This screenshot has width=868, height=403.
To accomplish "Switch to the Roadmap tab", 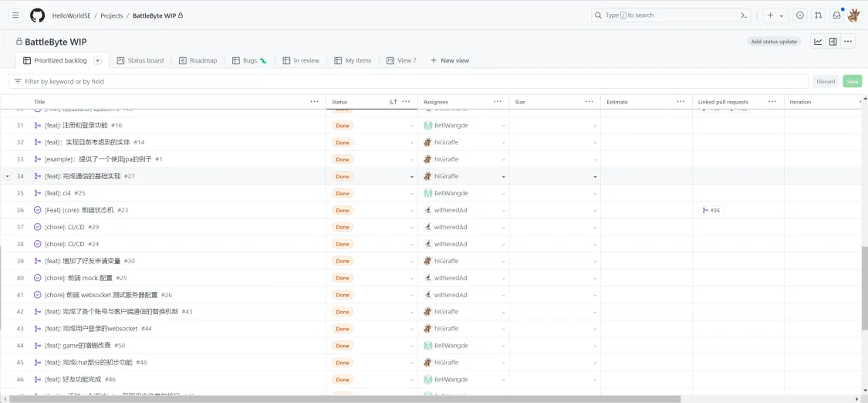I will pyautogui.click(x=198, y=60).
